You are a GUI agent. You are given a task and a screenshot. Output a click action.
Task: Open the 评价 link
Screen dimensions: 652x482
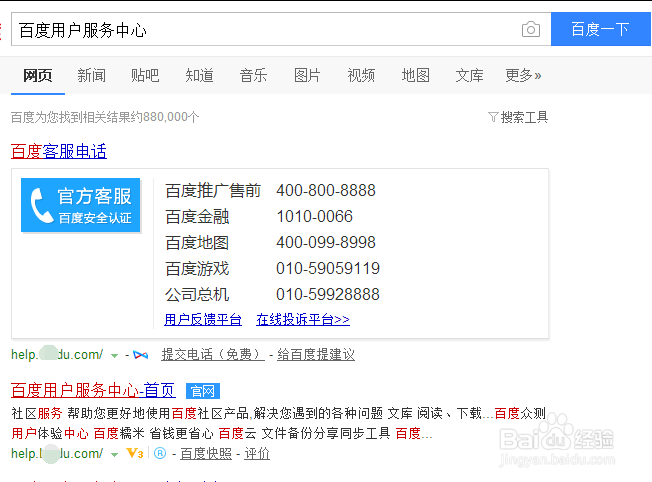257,453
